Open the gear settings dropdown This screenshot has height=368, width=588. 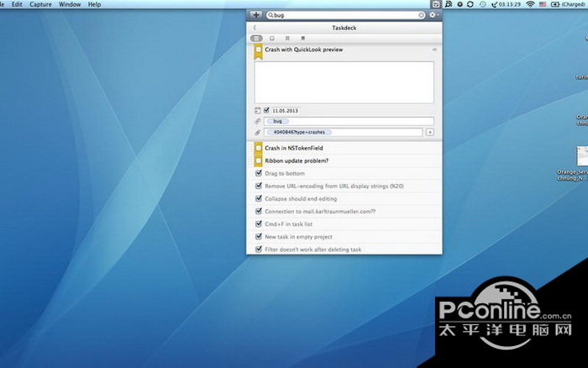coord(433,15)
